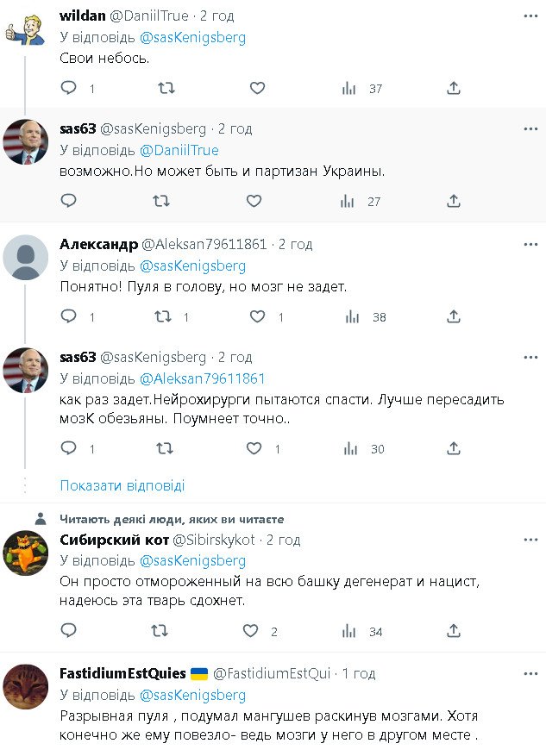This screenshot has width=546, height=756.
Task: Like sas63's reply about нейрохирурги
Action: (254, 449)
